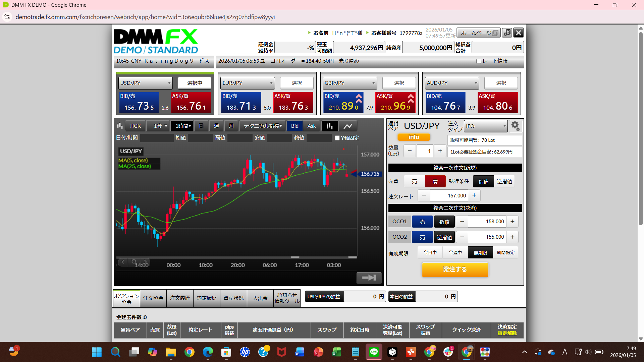
Task: Click USD/JPY ASK/買 156.761 price tile
Action: (x=191, y=103)
